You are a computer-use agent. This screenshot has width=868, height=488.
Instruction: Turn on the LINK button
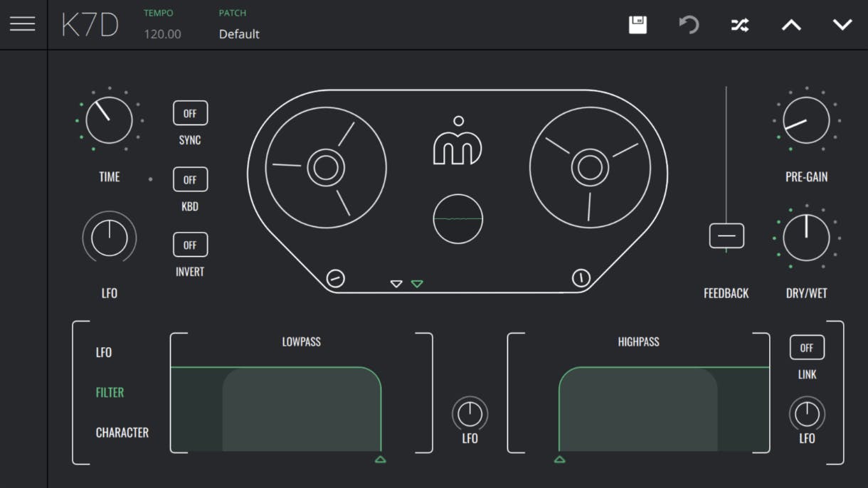pyautogui.click(x=806, y=347)
